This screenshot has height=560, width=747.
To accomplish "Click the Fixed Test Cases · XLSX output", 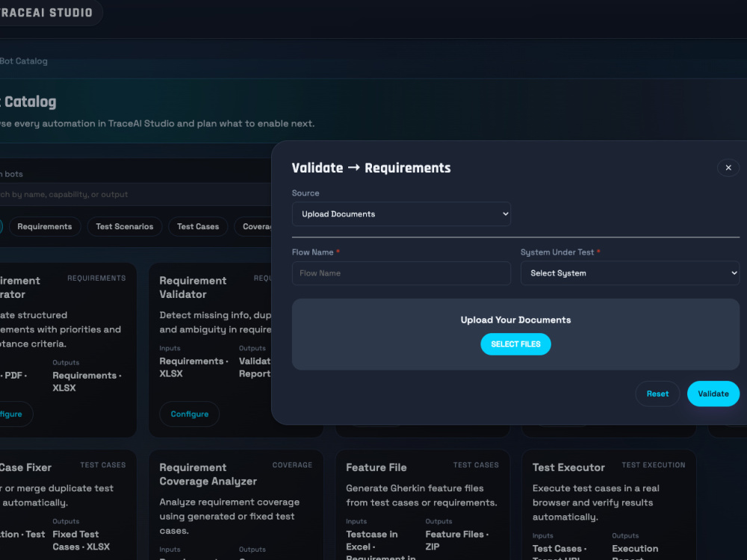I will coord(81,541).
